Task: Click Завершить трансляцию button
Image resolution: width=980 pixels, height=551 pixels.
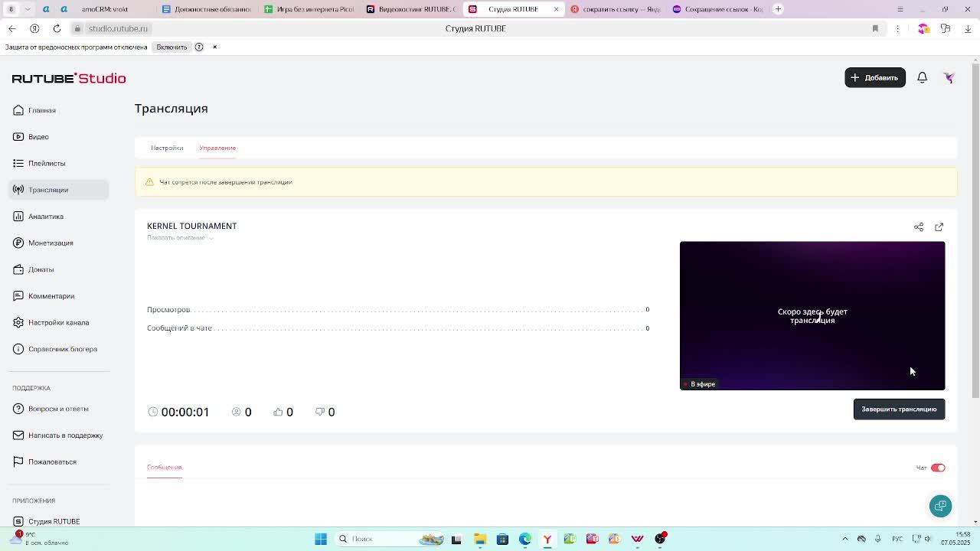Action: tap(899, 409)
